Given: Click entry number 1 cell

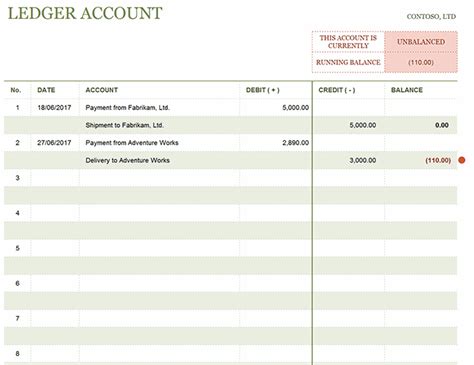Looking at the screenshot, I should (17, 108).
